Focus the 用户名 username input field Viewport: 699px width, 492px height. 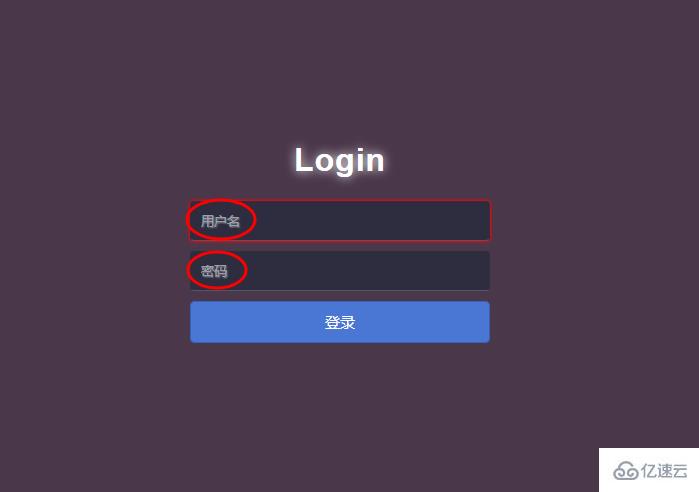340,221
